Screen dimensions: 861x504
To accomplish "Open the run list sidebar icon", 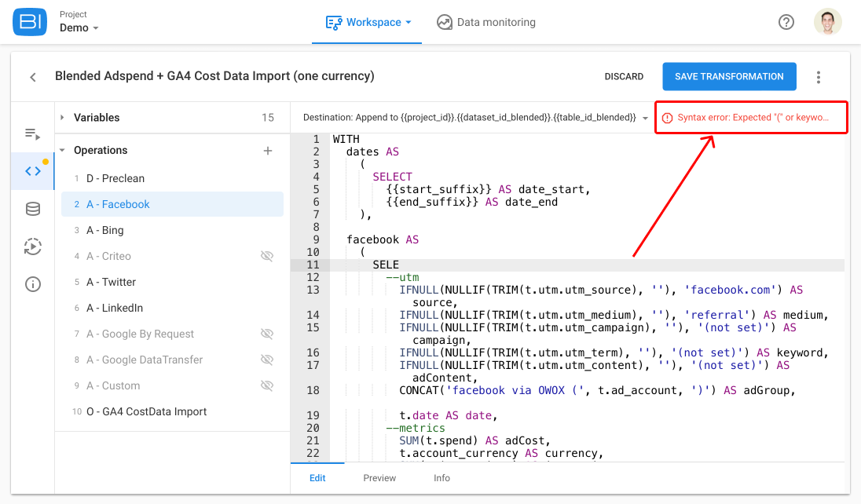I will [32, 134].
